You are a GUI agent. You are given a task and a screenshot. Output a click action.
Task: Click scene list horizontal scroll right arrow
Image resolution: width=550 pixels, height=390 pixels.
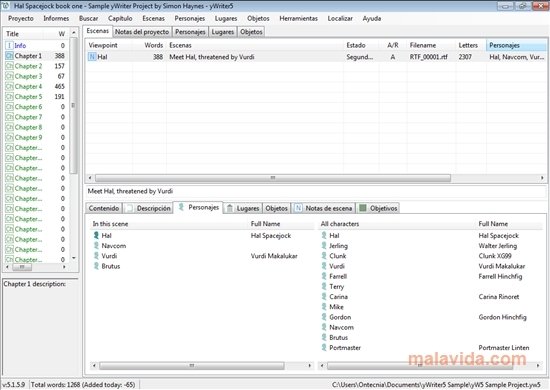pos(542,178)
